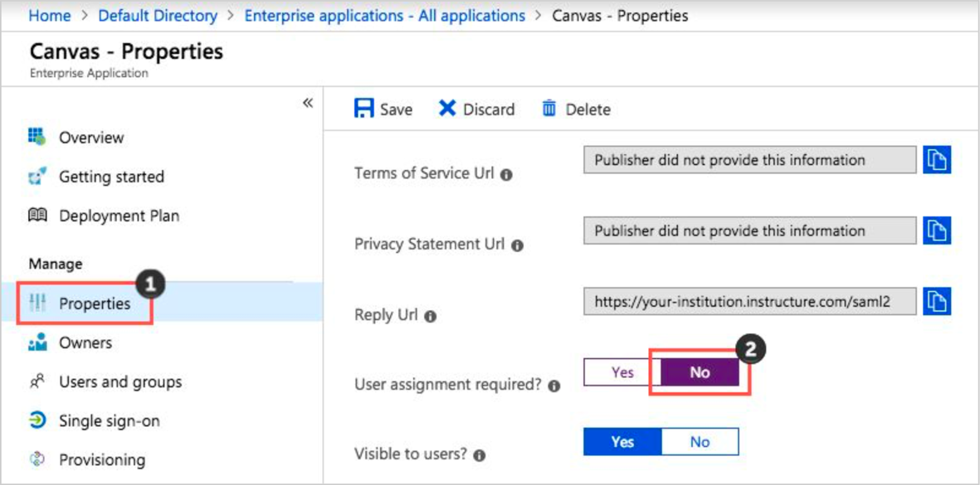Viewport: 980px width, 485px height.
Task: Open Enterprise applications - All applications breadcrumb
Action: click(x=384, y=16)
